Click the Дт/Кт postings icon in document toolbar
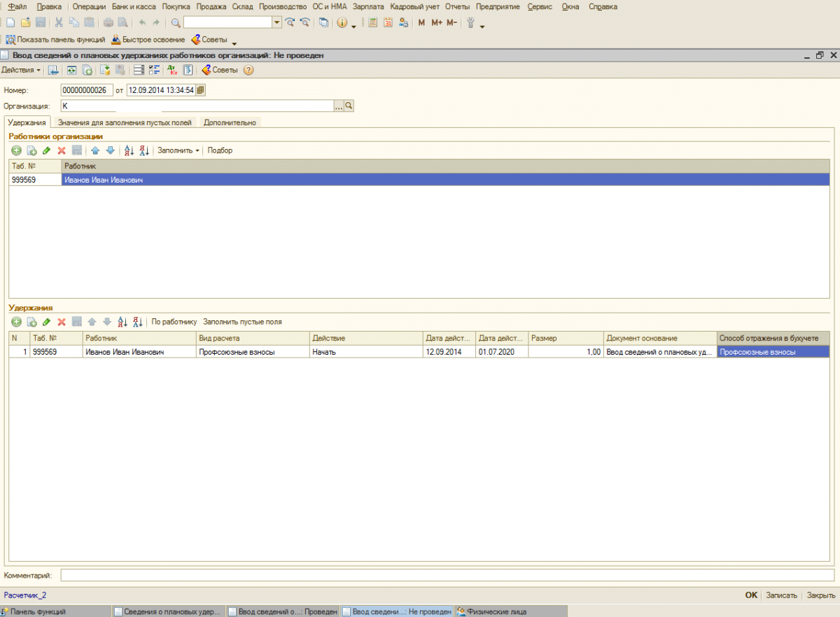Screen dimensions: 840x617 [172, 70]
